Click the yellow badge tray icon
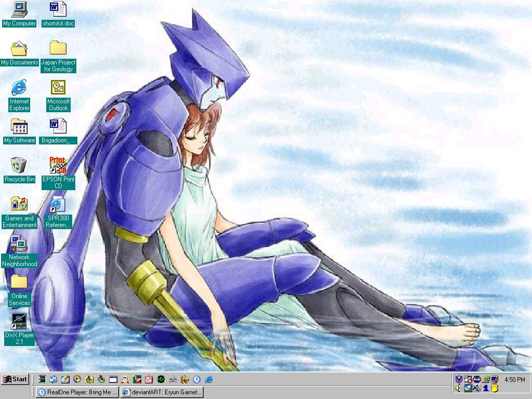Viewport: 532px width, 399px height. 495,388
